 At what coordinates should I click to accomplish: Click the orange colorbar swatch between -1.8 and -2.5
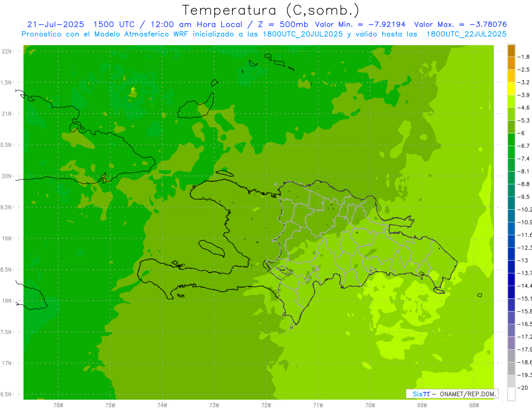(511, 63)
